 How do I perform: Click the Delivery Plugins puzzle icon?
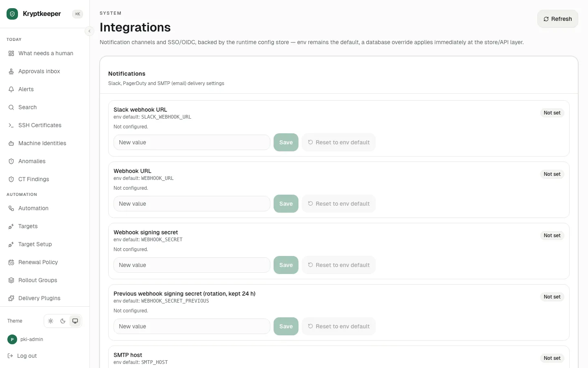click(x=11, y=298)
